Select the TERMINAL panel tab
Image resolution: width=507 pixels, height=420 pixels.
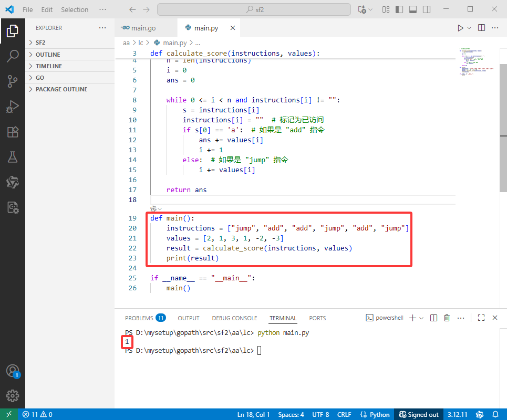283,318
